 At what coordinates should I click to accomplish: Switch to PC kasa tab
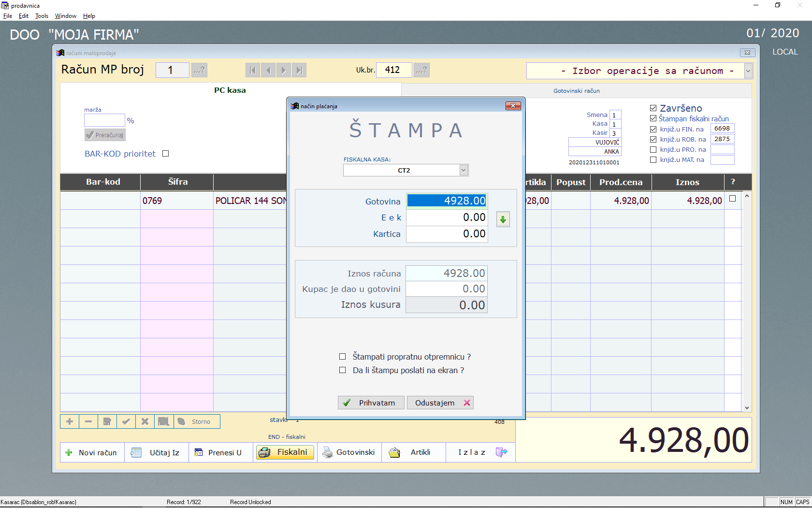[230, 90]
